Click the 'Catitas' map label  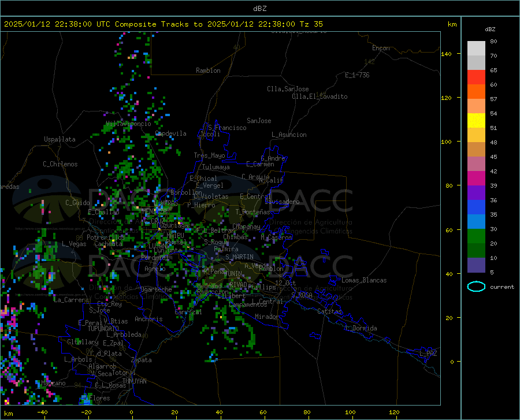point(330,311)
